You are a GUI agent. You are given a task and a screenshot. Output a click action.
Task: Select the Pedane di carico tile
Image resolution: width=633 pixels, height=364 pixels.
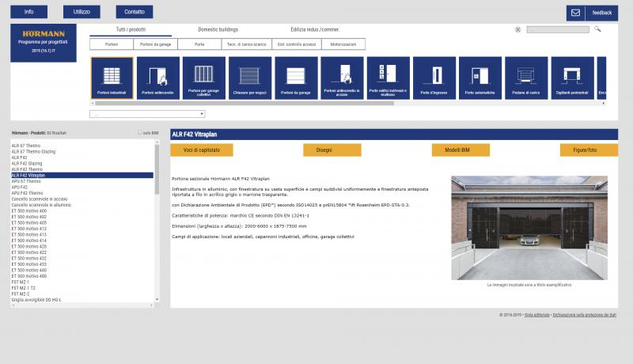click(x=526, y=78)
